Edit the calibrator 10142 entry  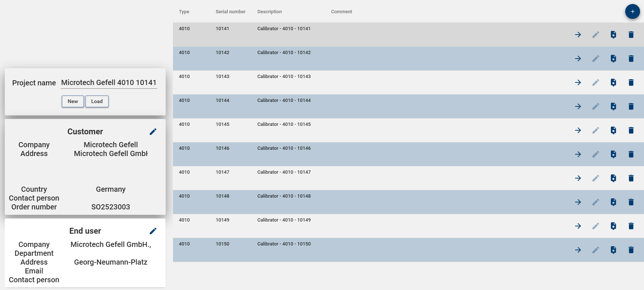tap(596, 59)
